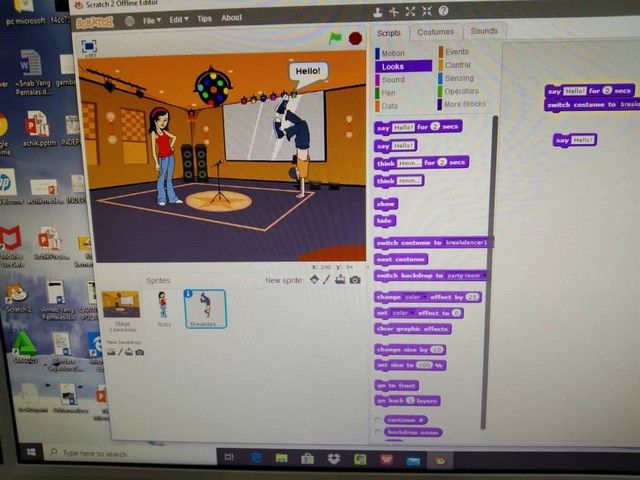
Task: Check the 'costume #' reporter checkbox
Action: click(378, 420)
